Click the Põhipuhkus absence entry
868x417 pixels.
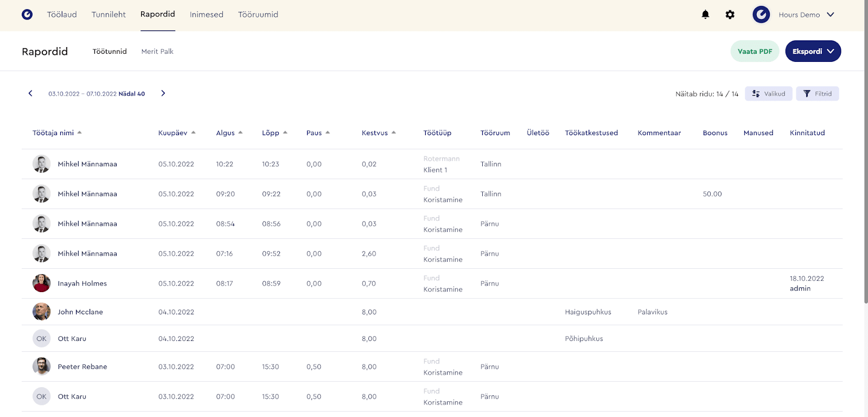click(584, 338)
